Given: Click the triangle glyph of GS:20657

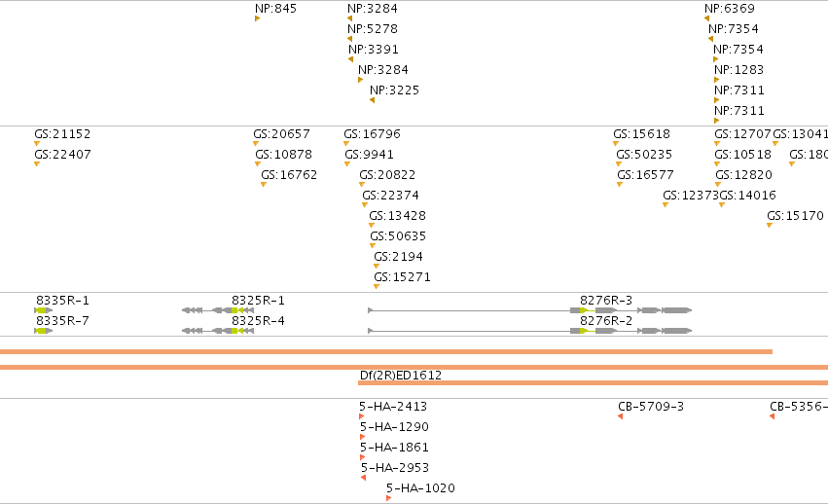Looking at the screenshot, I should [256, 144].
